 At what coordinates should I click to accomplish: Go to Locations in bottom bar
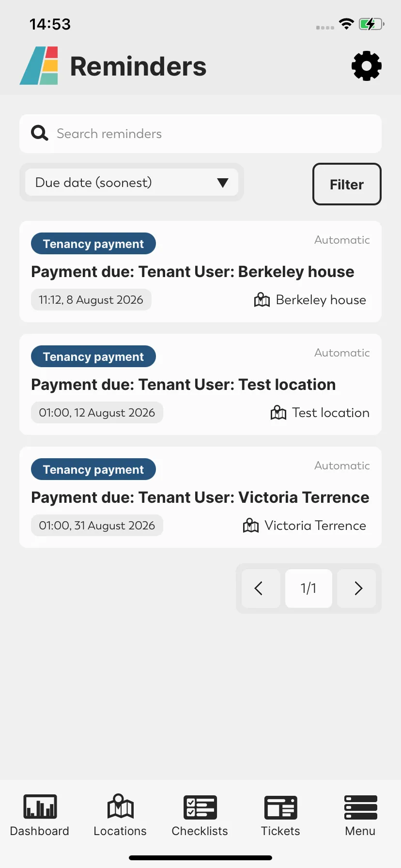pos(120,816)
